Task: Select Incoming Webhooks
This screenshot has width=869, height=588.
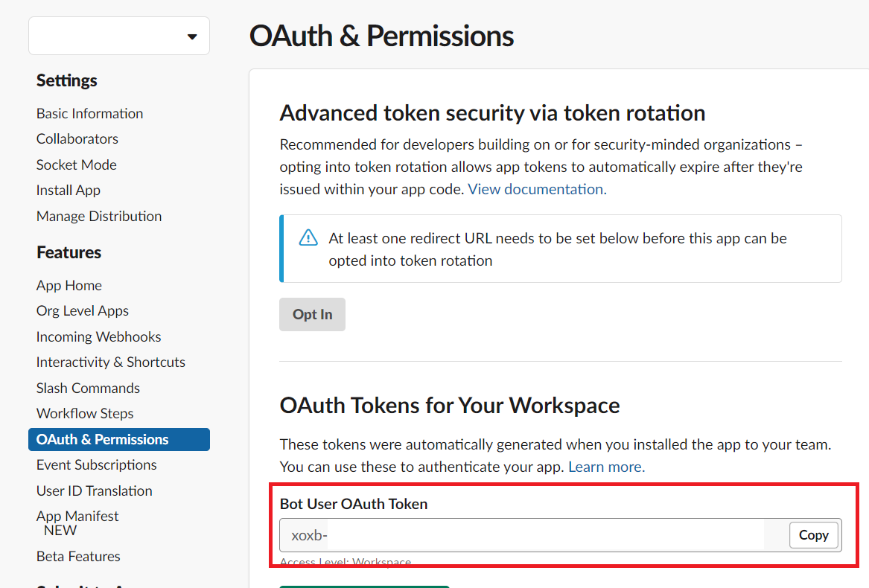Action: (98, 337)
